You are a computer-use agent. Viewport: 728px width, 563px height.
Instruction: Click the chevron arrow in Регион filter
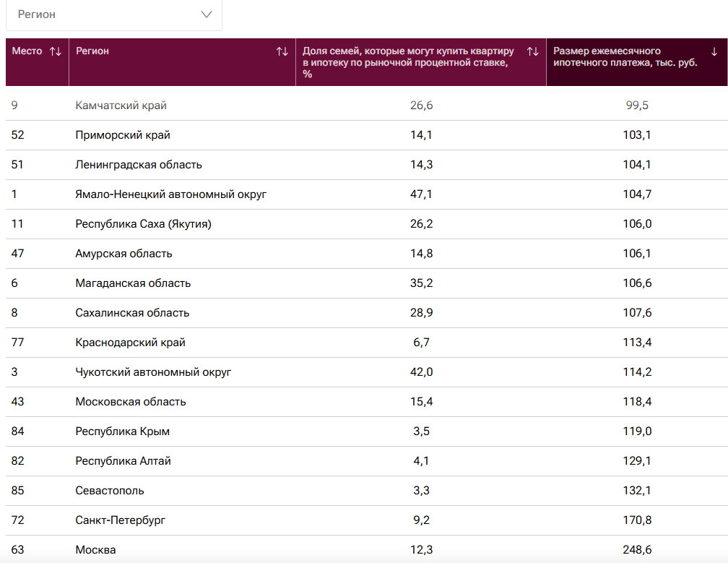tap(207, 14)
